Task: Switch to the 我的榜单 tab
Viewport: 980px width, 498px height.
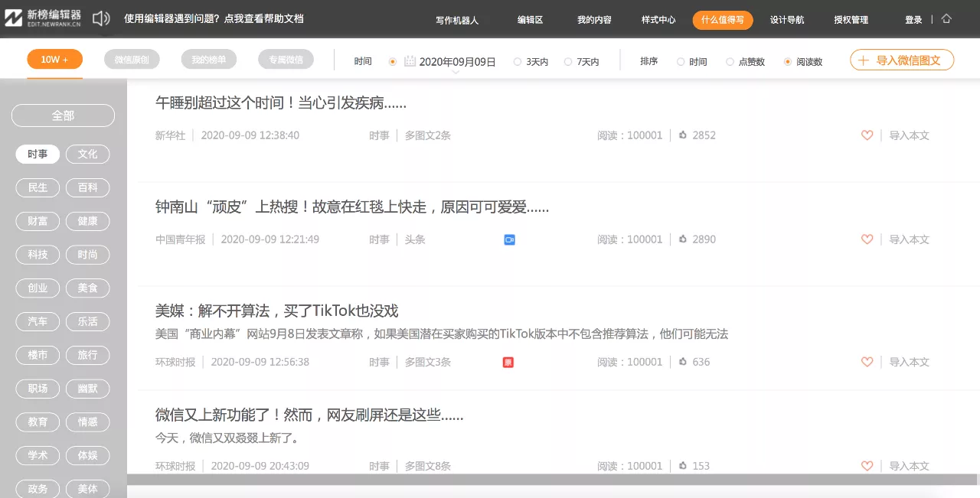Action: coord(209,59)
